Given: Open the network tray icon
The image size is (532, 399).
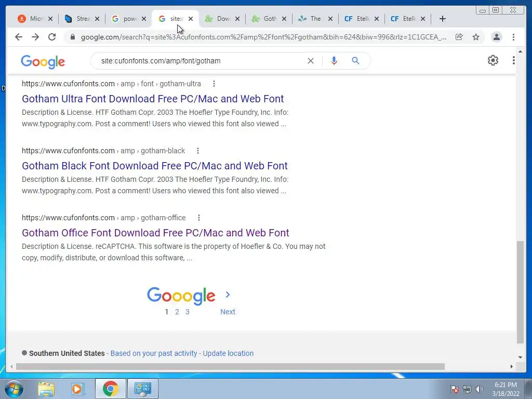Looking at the screenshot, I should click(x=467, y=389).
